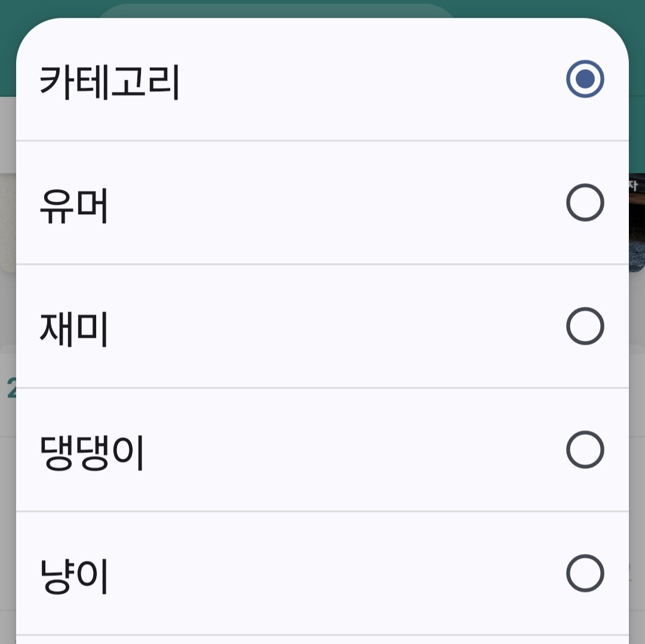Pick the 댕댕이 radio button
Image resolution: width=645 pixels, height=644 pixels.
[x=585, y=449]
